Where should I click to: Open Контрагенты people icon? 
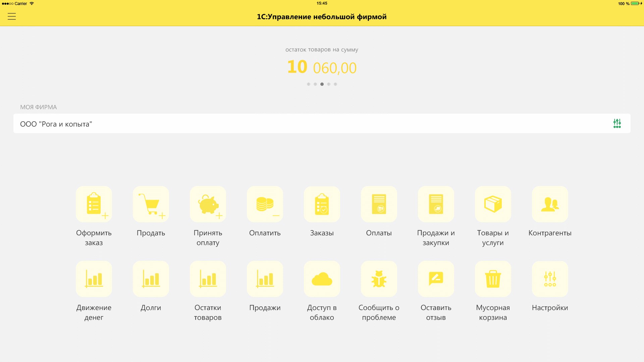550,204
